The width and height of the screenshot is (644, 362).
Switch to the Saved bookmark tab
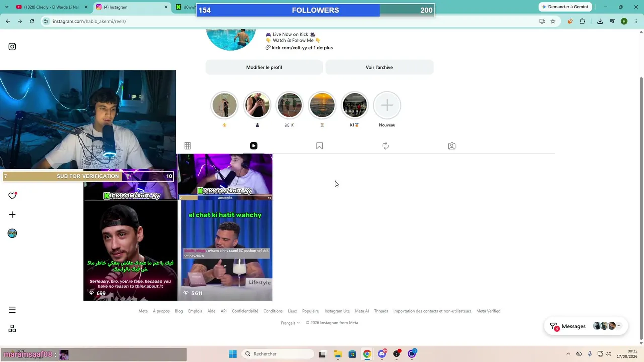319,146
